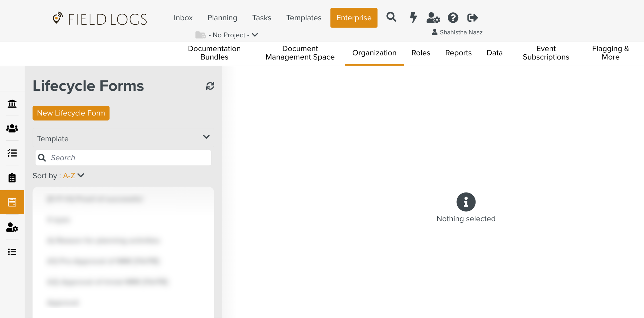Screen dimensions: 644x318
Task: Open the Event Subscriptions tab
Action: pyautogui.click(x=546, y=53)
